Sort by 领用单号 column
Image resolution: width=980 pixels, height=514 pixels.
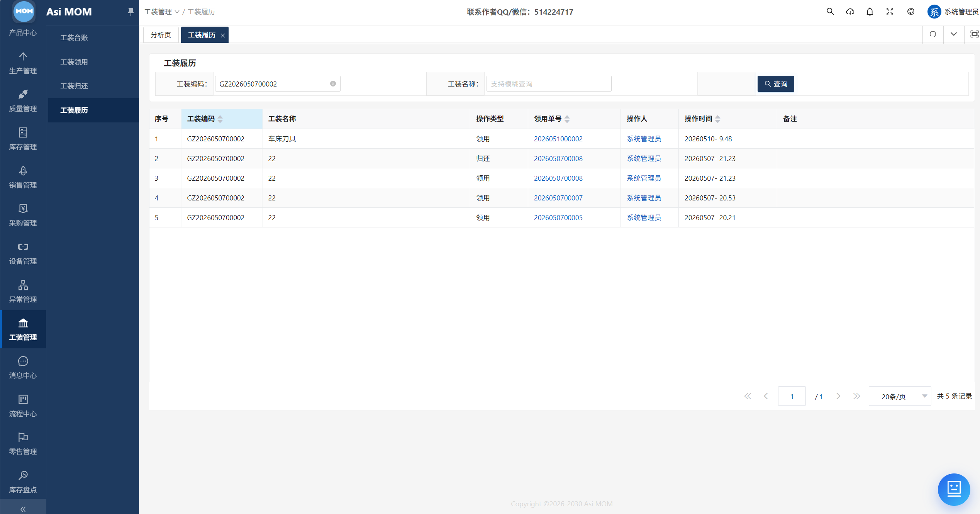pyautogui.click(x=567, y=119)
